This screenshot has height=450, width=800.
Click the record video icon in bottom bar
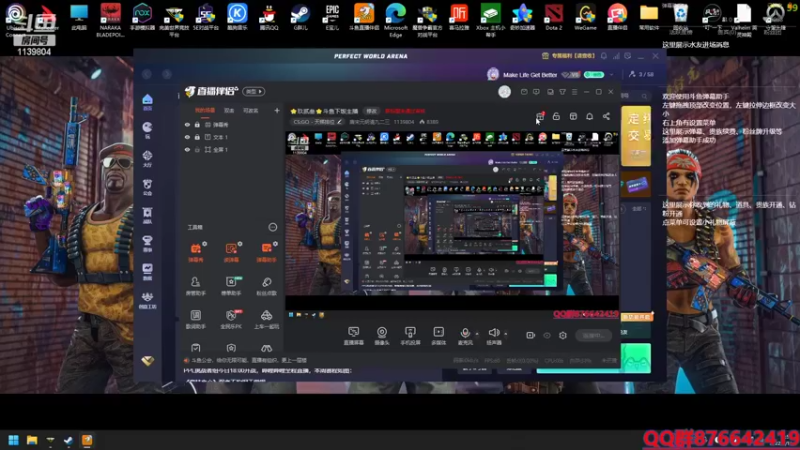[x=531, y=335]
